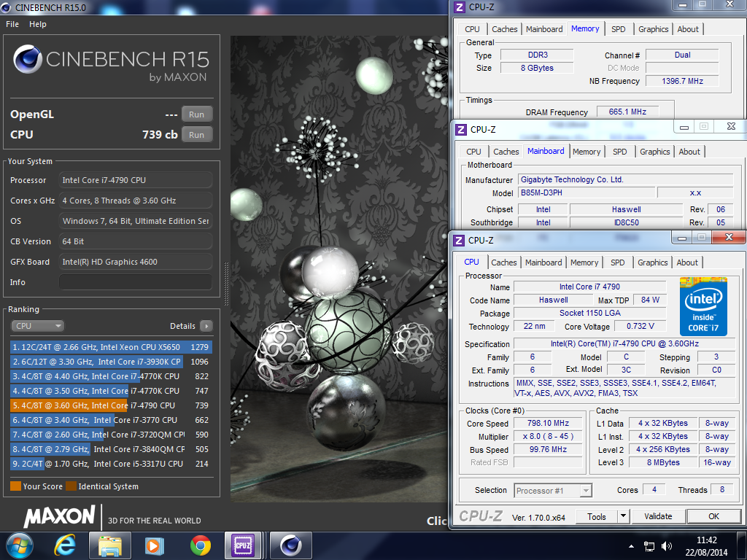Click the render panel divider grip
The image size is (747, 560).
[x=226, y=284]
